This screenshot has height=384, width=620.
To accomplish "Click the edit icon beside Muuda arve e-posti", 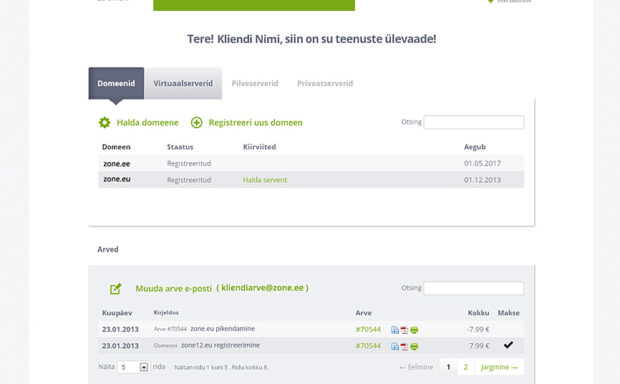I will 115,289.
